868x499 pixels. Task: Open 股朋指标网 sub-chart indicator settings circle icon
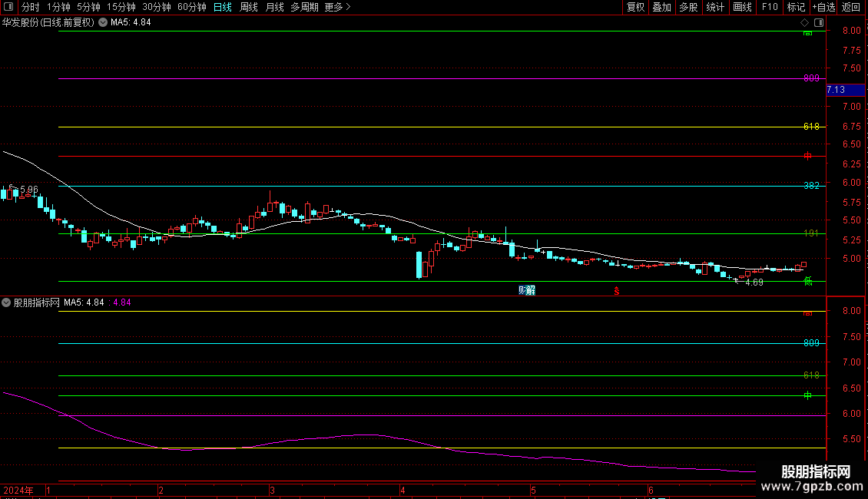pos(6,302)
